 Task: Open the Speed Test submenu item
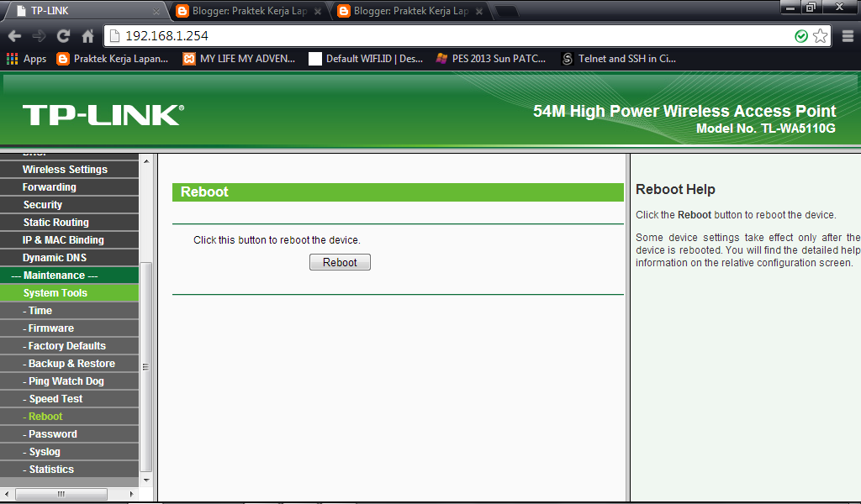point(69,399)
